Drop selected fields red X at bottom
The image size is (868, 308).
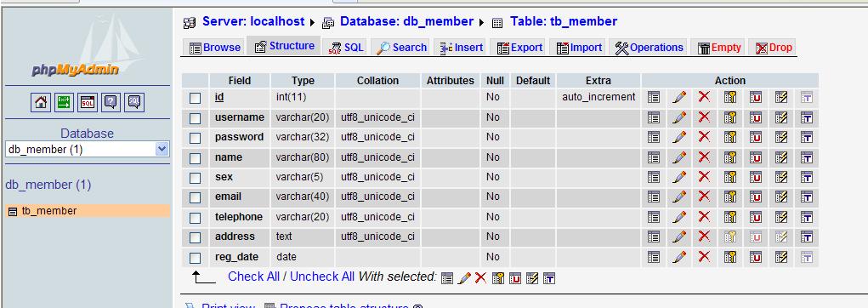click(480, 278)
